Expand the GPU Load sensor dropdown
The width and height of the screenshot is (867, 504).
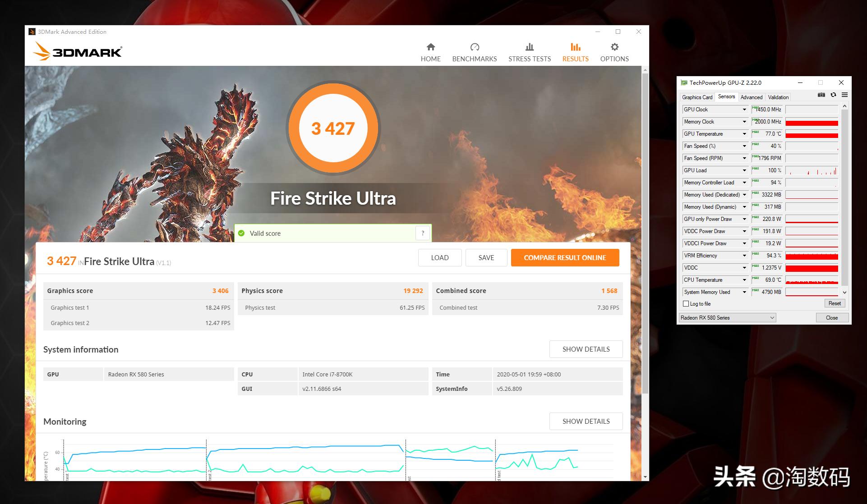click(744, 170)
